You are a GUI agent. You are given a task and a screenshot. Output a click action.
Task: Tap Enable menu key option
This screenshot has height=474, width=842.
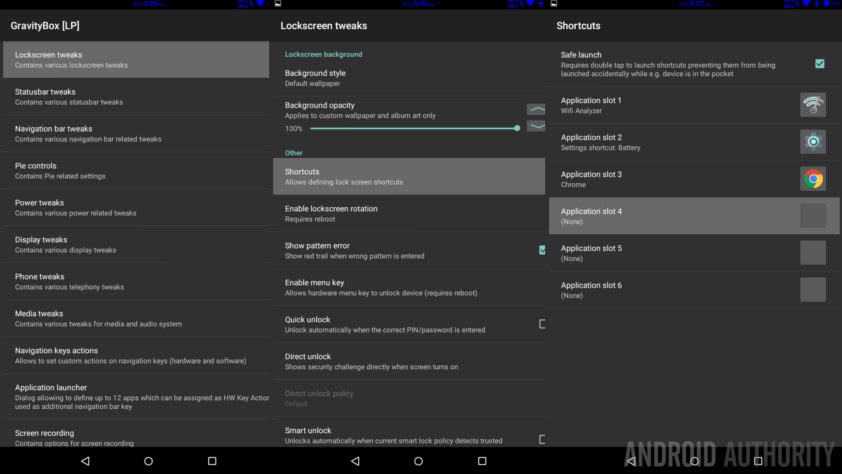[x=409, y=288]
